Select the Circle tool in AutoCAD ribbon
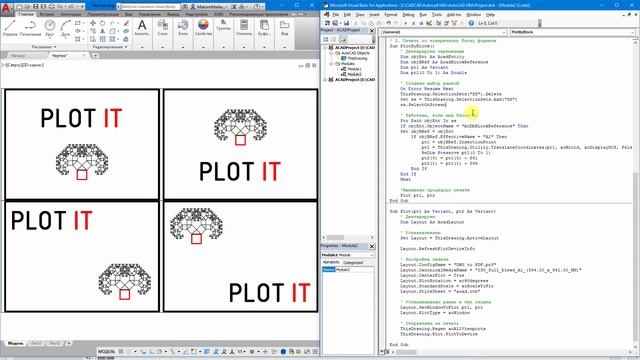This screenshot has height=360, width=640. [50, 27]
